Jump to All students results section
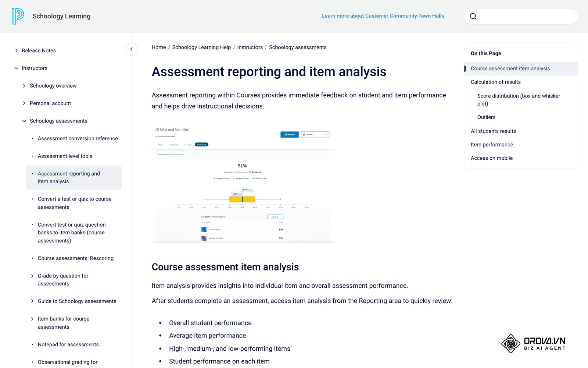The width and height of the screenshot is (588, 368). pyautogui.click(x=493, y=131)
